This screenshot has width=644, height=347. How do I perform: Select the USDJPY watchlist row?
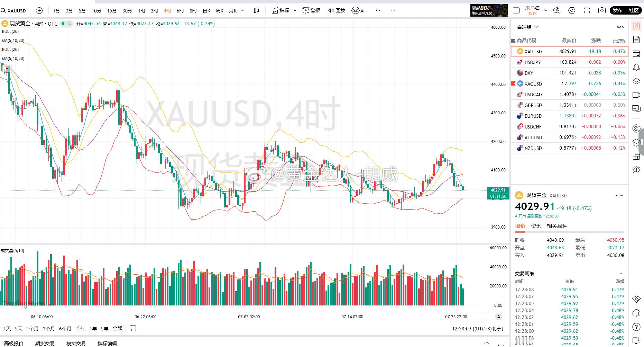569,62
